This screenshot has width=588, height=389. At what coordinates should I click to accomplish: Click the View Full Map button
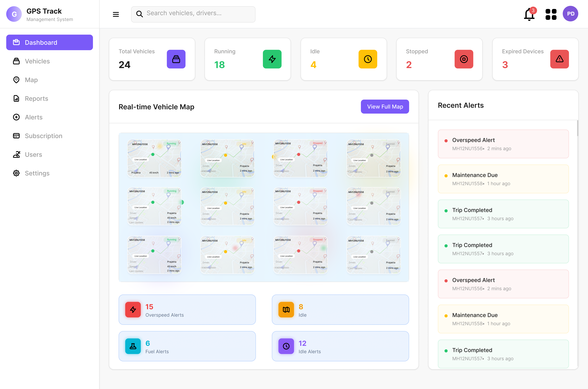tap(385, 106)
